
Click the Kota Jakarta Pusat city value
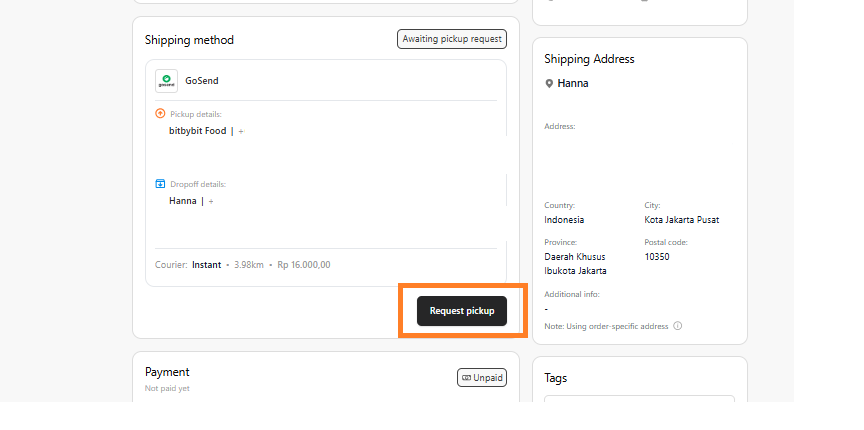click(682, 219)
